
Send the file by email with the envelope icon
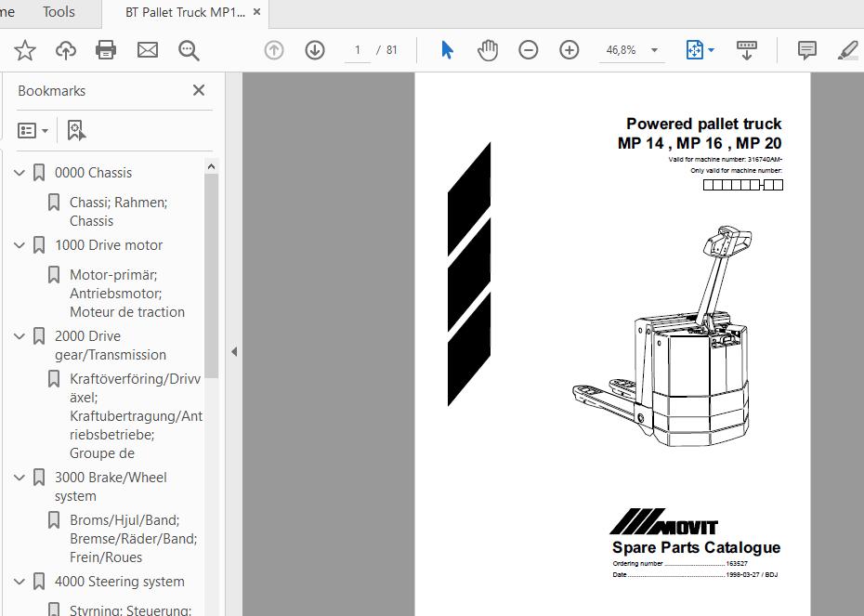147,50
